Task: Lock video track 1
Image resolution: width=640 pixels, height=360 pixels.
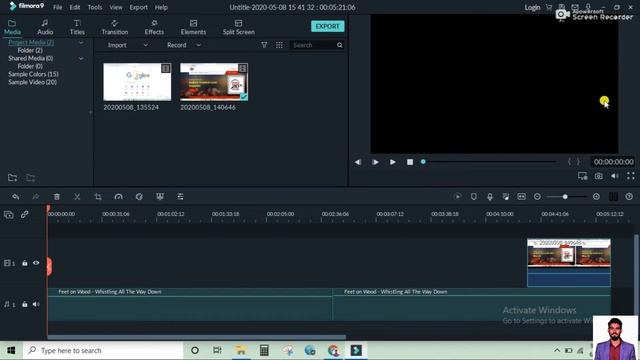Action: coord(24,263)
